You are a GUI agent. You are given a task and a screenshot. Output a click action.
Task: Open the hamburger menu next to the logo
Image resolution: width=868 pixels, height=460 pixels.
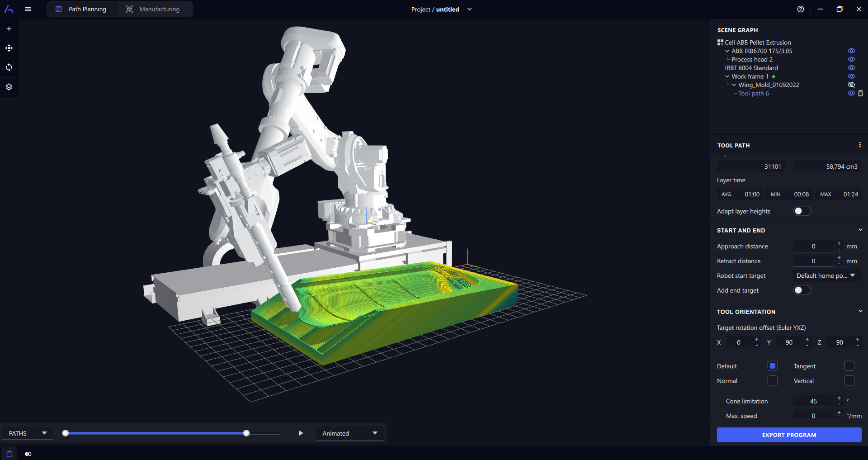click(28, 9)
